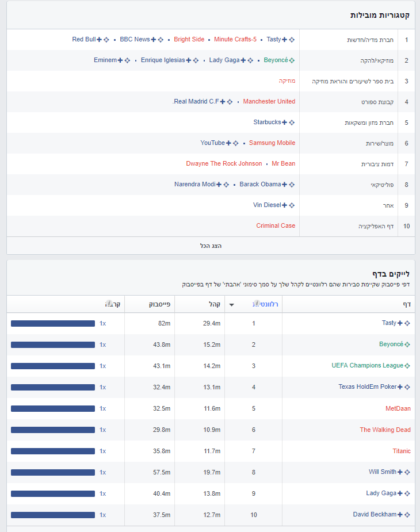This screenshot has height=532, width=420.
Task: Click the crosshair icon beside Enrique Iglesias
Action: (196, 60)
